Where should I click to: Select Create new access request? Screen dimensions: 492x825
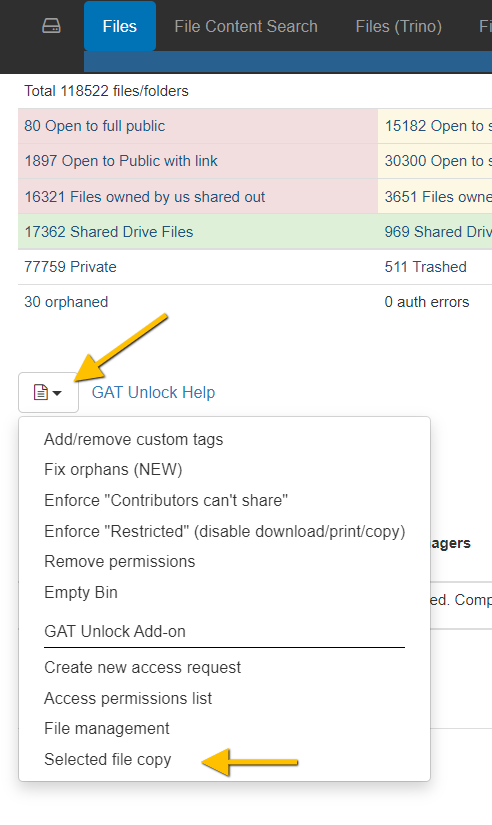[x=142, y=668]
